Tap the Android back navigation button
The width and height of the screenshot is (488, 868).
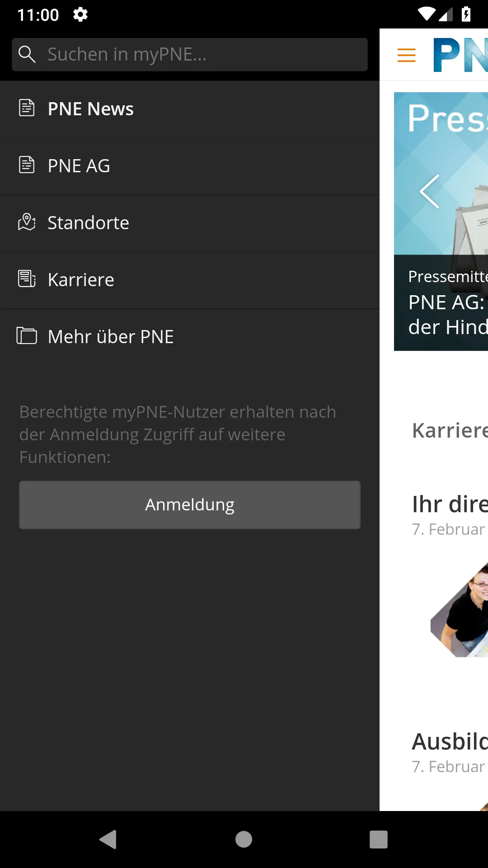[x=108, y=840]
